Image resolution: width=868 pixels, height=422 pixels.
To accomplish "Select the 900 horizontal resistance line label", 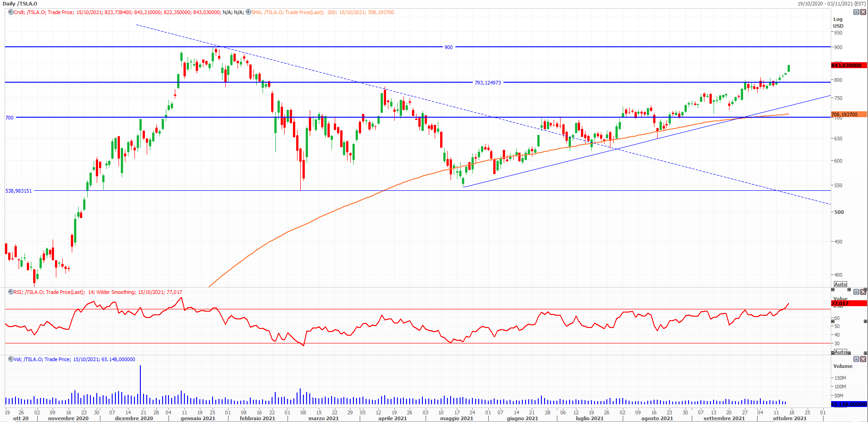I will coord(448,47).
